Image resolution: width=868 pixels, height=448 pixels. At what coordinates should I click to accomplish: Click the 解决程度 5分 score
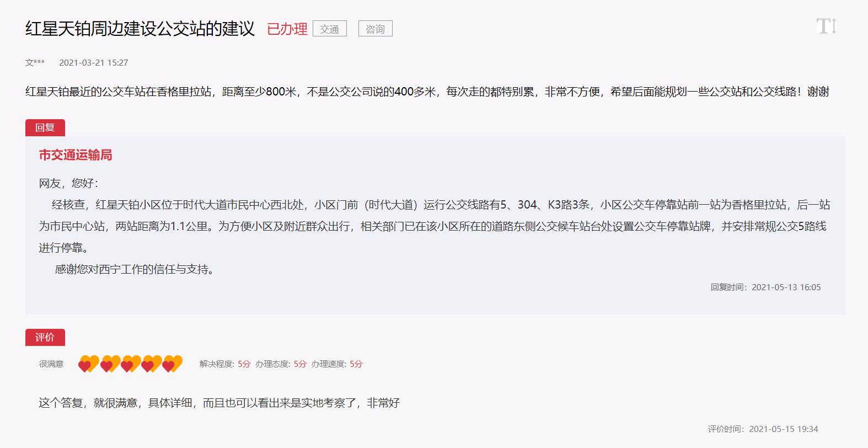point(225,364)
